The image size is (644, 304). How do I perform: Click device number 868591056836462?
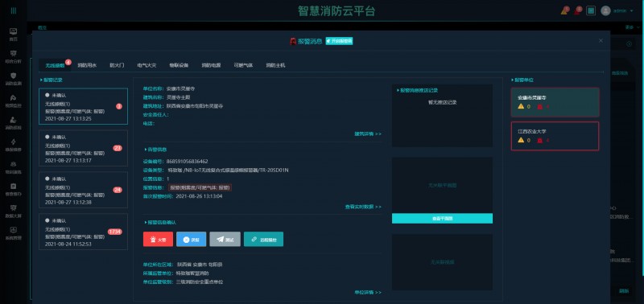click(x=187, y=161)
